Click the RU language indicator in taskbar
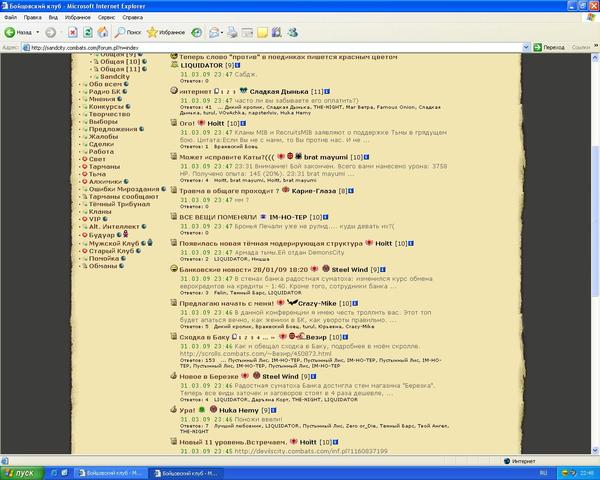Screen dimensions: 600x480 543,473
